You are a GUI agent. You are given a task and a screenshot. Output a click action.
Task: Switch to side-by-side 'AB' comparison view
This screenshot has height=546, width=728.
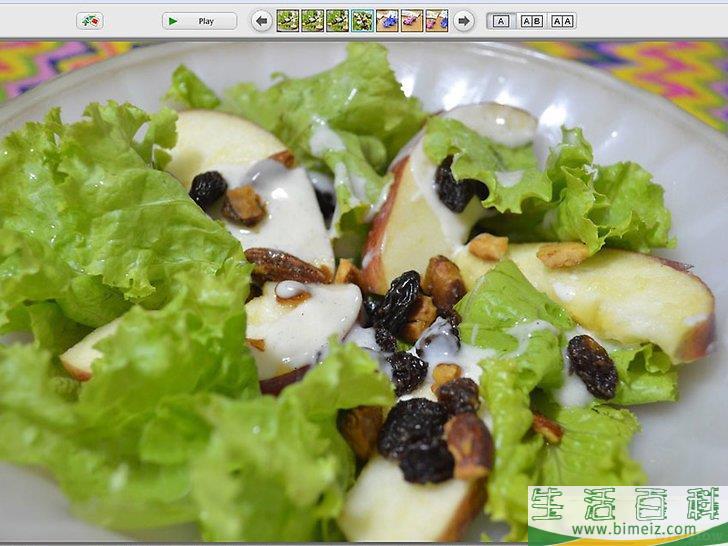(531, 21)
